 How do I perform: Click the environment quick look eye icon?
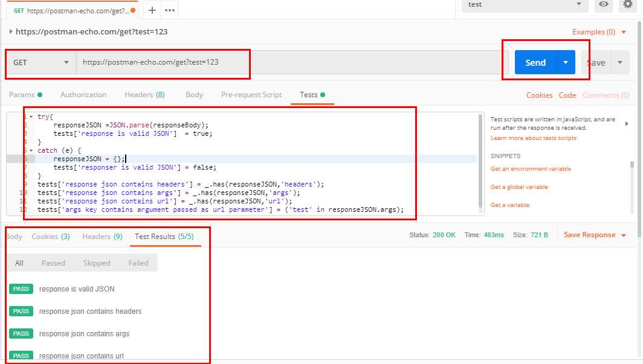(604, 4)
